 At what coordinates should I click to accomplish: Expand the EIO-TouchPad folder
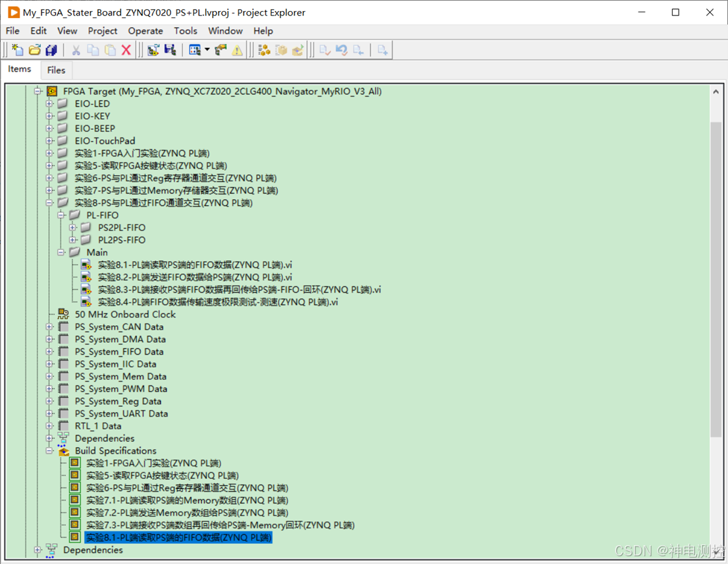click(49, 140)
